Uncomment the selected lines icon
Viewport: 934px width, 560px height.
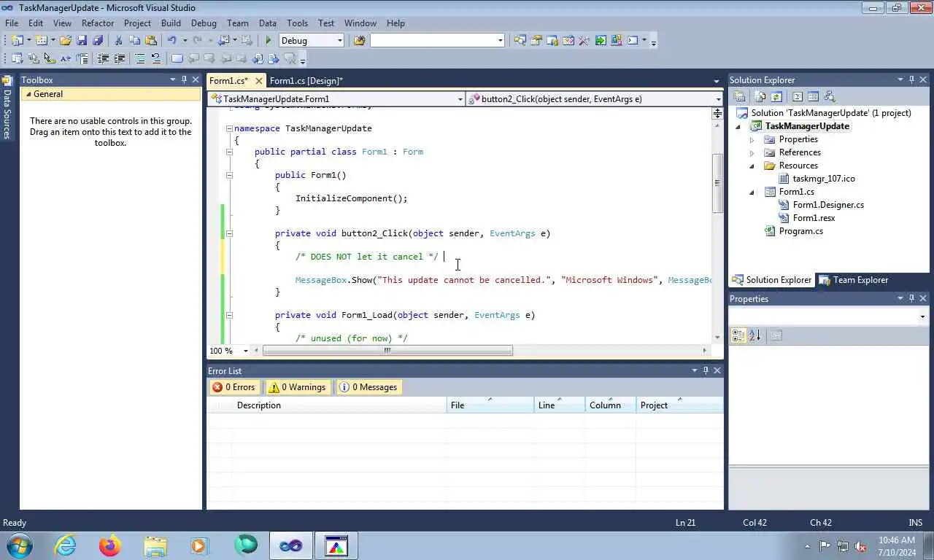point(155,58)
